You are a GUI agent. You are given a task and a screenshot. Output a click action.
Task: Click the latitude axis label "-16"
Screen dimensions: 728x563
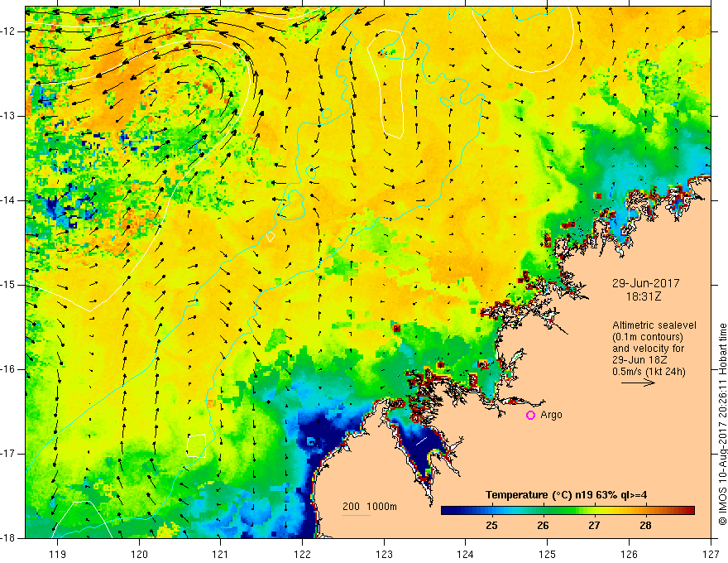(x=8, y=369)
